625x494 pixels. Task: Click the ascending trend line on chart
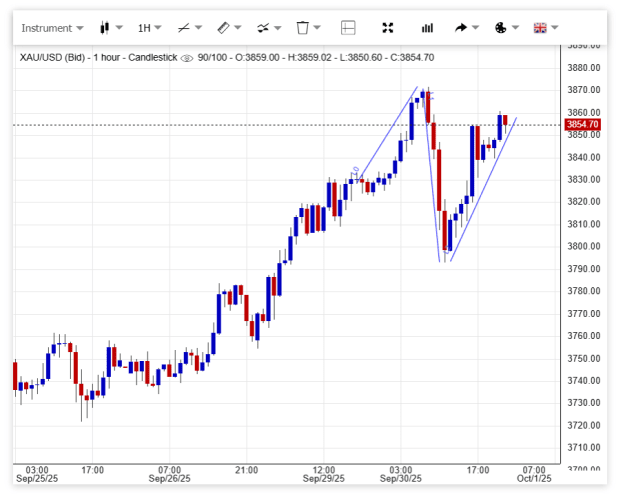[x=483, y=189]
